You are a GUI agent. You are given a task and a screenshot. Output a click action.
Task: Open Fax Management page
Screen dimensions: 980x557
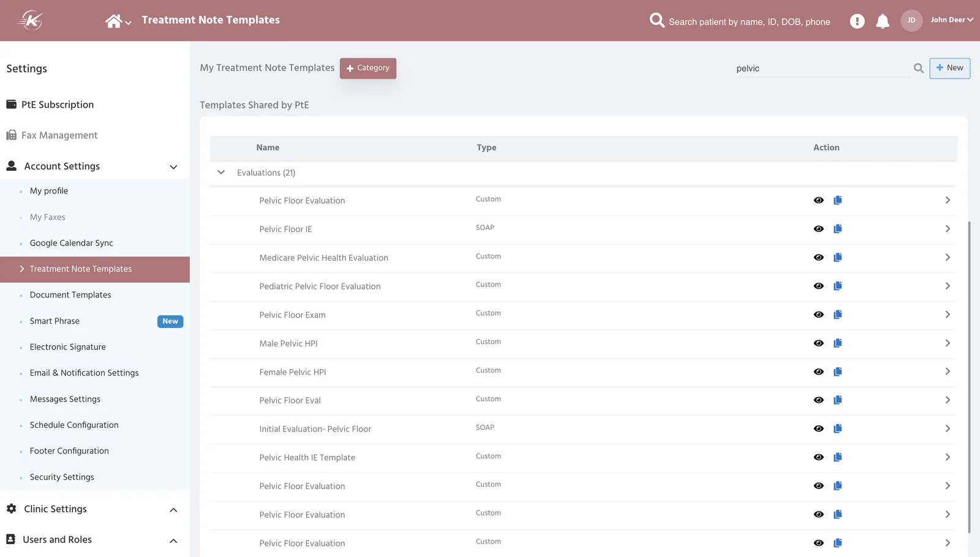click(x=59, y=135)
